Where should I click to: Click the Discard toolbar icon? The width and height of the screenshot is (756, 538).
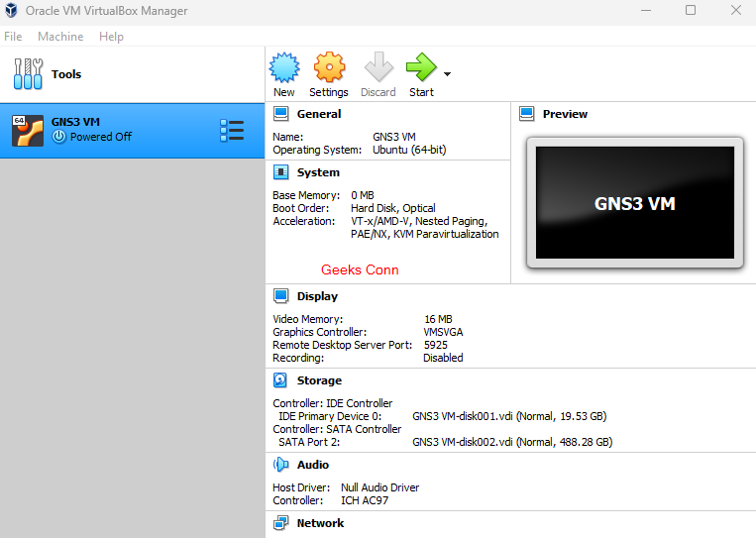point(378,67)
